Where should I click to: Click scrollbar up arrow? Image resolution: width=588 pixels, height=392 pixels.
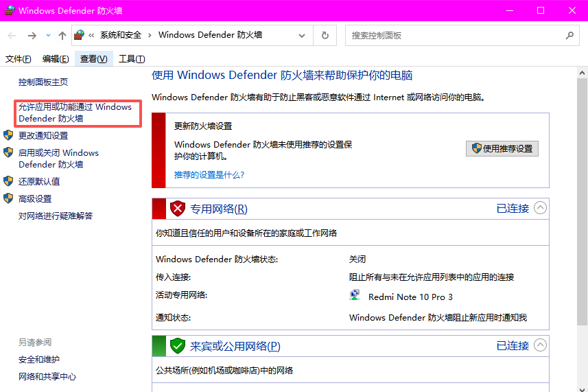pyautogui.click(x=582, y=73)
